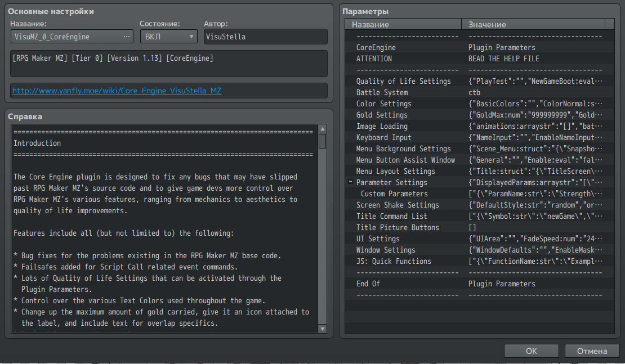
Task: Click the Значение column header
Action: (x=533, y=24)
